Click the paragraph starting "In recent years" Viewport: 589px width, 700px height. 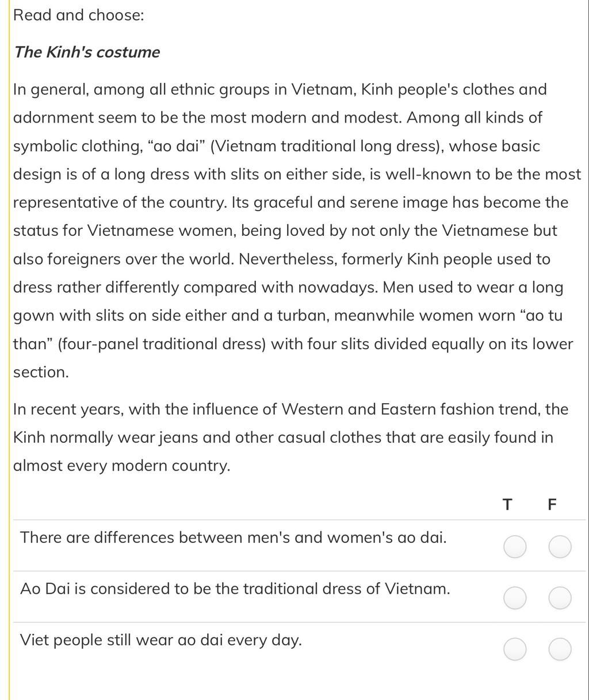290,438
